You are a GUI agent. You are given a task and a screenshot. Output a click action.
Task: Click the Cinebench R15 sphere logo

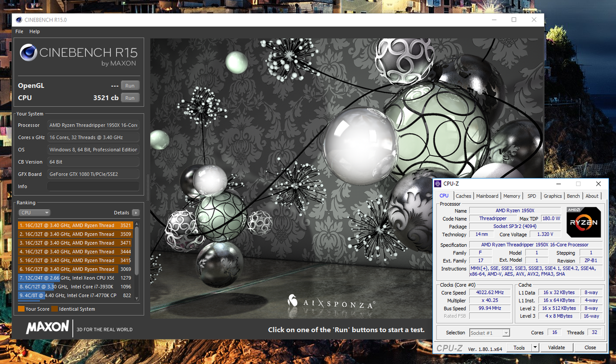28,52
